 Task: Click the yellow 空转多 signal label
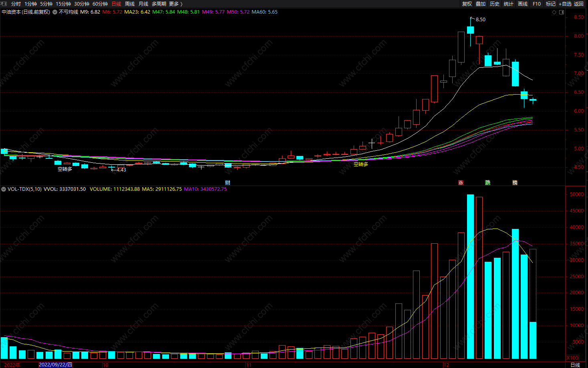[x=360, y=164]
